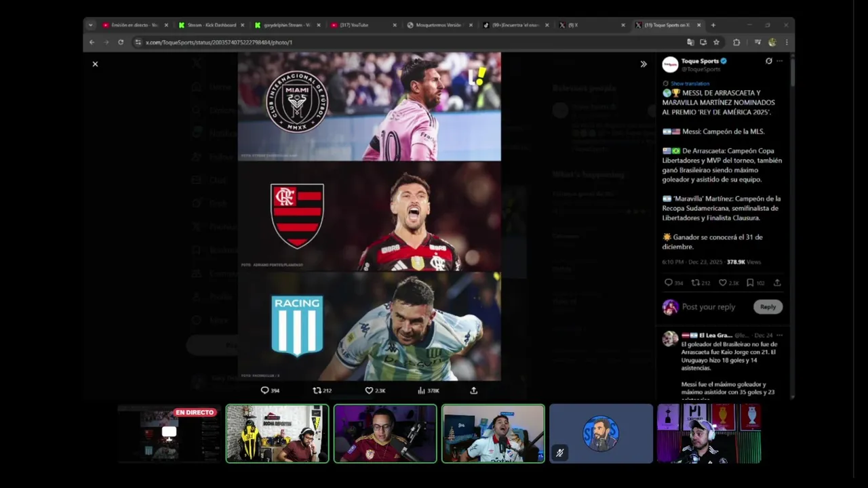Bookmark this page with star icon
This screenshot has width=868, height=488.
tap(716, 42)
